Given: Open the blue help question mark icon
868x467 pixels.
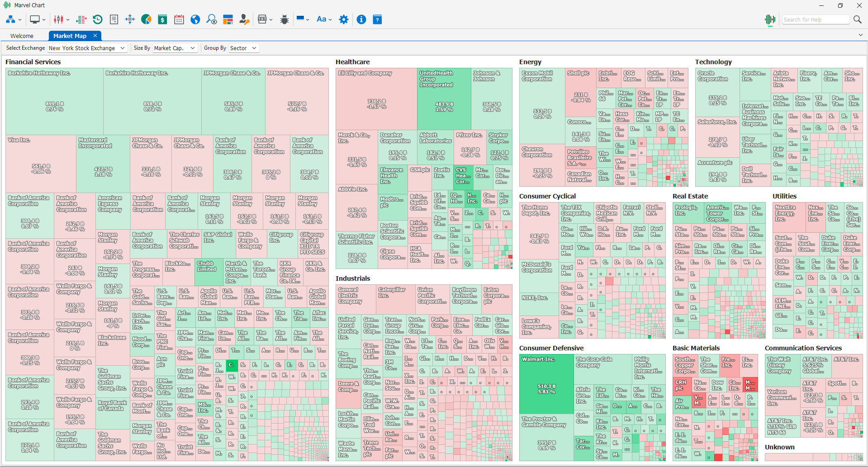Looking at the screenshot, I should 377,19.
